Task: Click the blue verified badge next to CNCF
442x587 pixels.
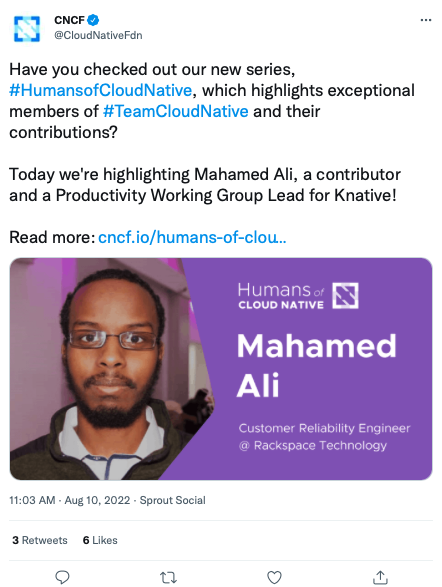Action: [x=93, y=20]
